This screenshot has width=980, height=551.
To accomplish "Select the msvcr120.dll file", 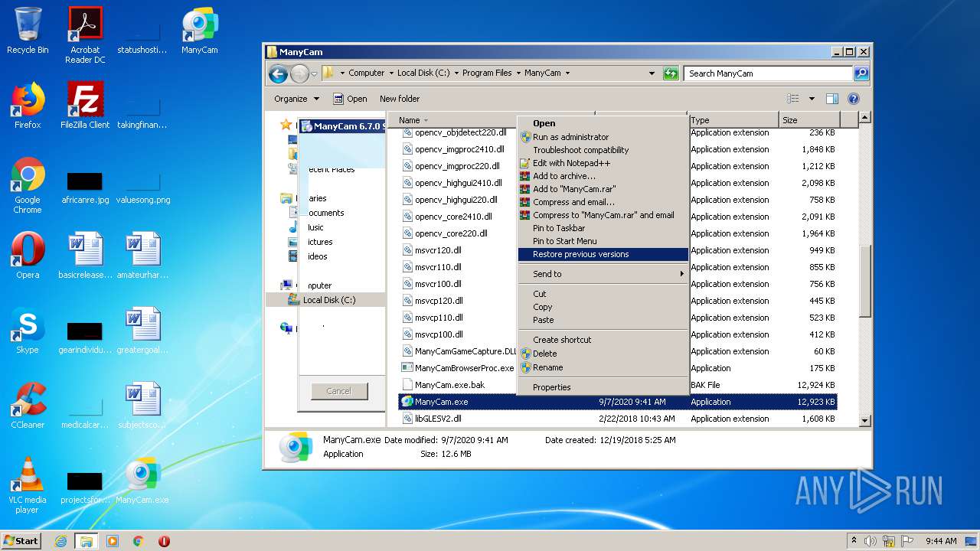I will coord(438,250).
